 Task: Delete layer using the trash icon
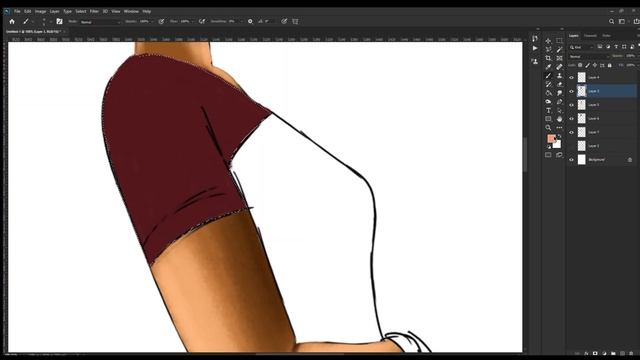tap(631, 353)
